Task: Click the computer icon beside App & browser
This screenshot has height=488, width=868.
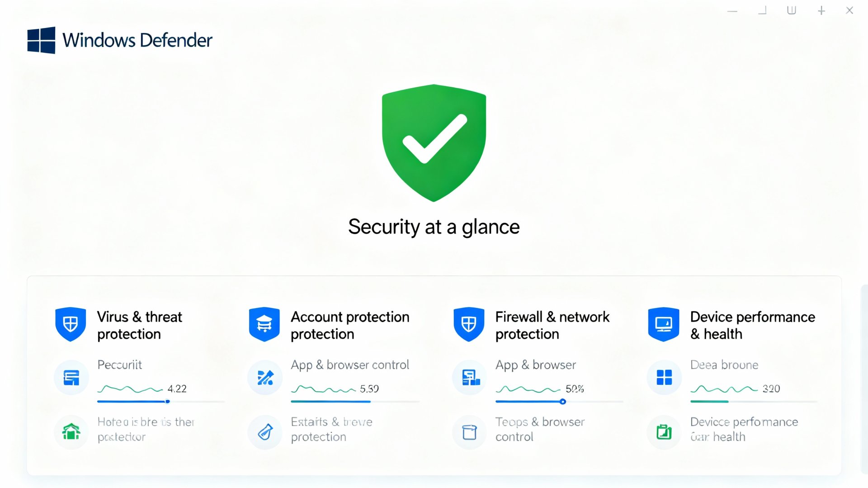Action: 469,377
